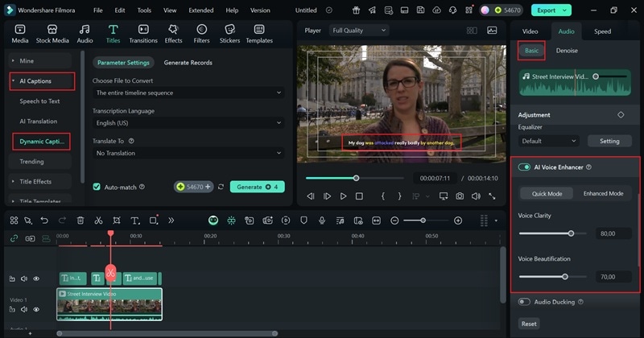Viewport: 644px width, 338px height.
Task: Open the Transcription Language dropdown
Action: (188, 123)
